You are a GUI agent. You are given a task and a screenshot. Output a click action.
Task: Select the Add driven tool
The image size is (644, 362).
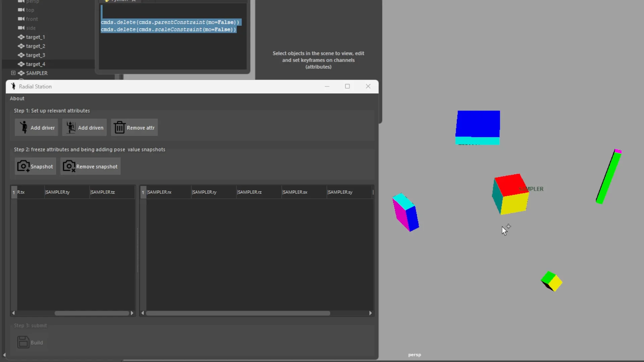pos(84,127)
